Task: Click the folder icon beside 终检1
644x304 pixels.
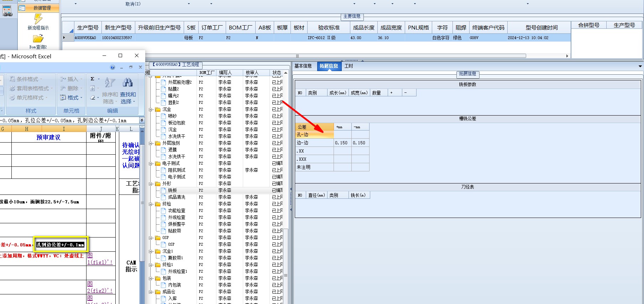Action: pos(158,265)
